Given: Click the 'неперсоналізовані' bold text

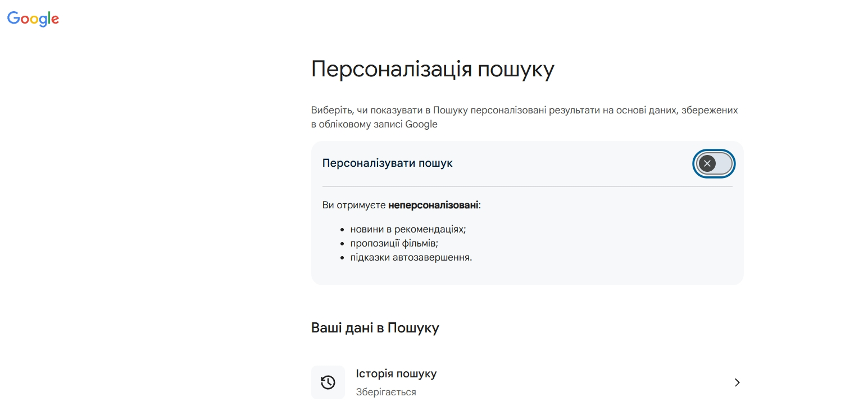Looking at the screenshot, I should [434, 204].
